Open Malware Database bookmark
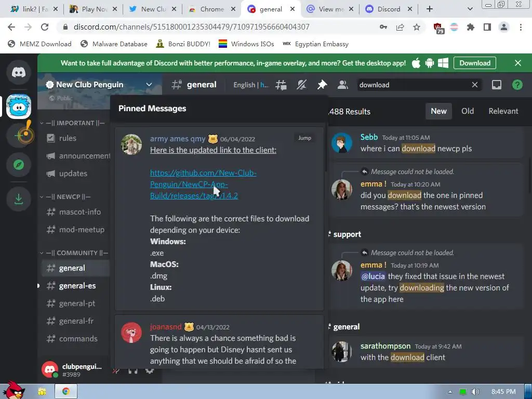532x399 pixels. (x=114, y=44)
